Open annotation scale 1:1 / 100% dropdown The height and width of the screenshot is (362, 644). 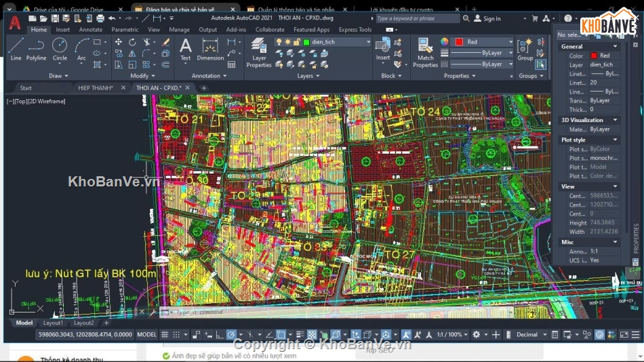click(452, 334)
